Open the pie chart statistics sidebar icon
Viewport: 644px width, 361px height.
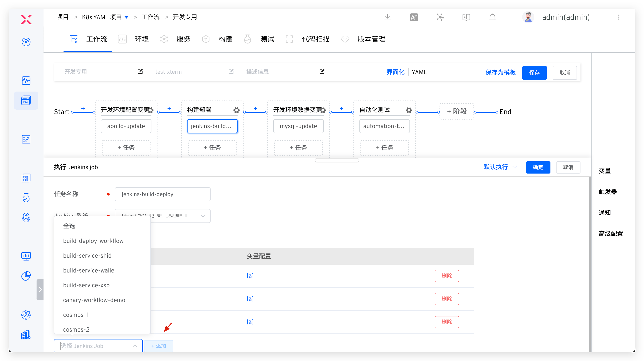coord(26,276)
